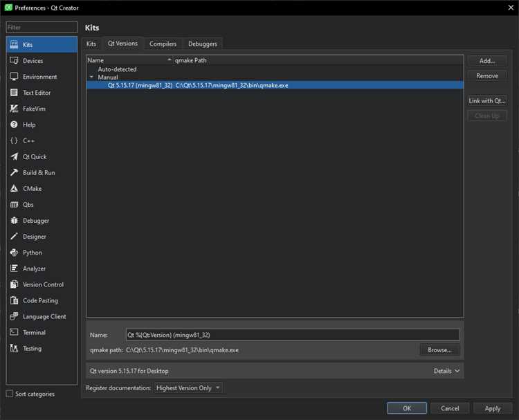Screen dimensions: 519x420
Task: Click the Code Pasting clipboard icon
Action: pos(14,300)
